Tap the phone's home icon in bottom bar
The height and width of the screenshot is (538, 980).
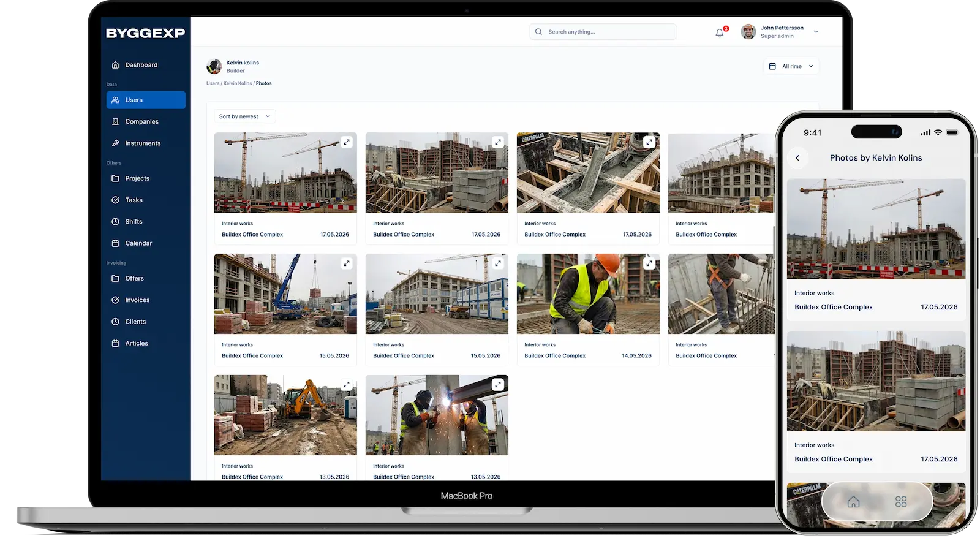pyautogui.click(x=853, y=502)
